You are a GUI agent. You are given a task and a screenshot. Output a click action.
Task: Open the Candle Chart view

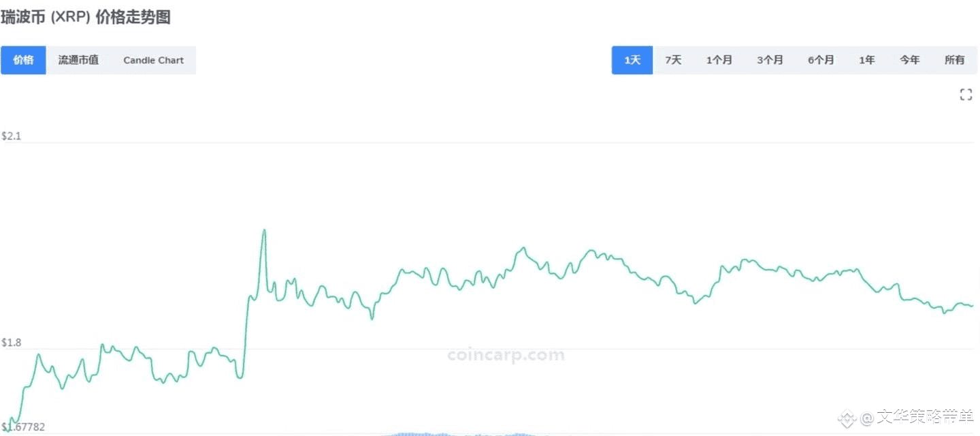tap(154, 60)
